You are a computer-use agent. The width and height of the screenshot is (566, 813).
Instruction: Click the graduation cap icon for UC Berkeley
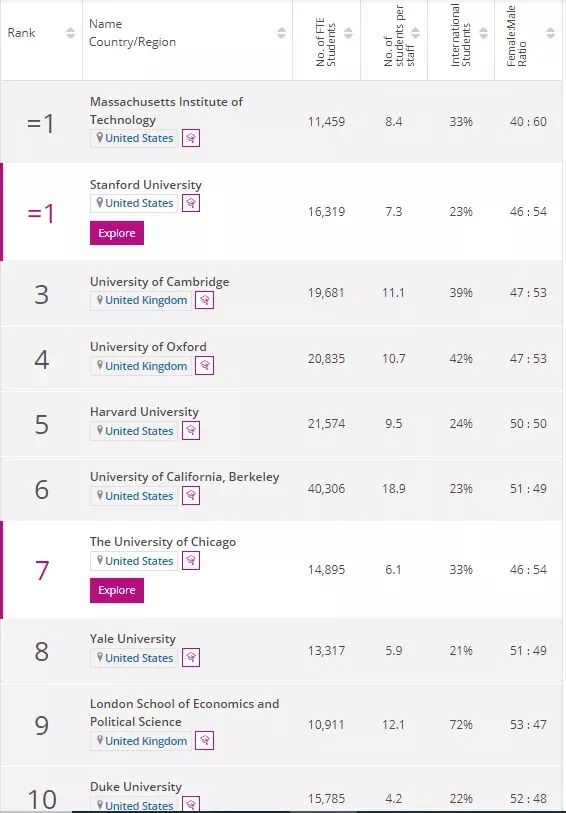coord(191,496)
